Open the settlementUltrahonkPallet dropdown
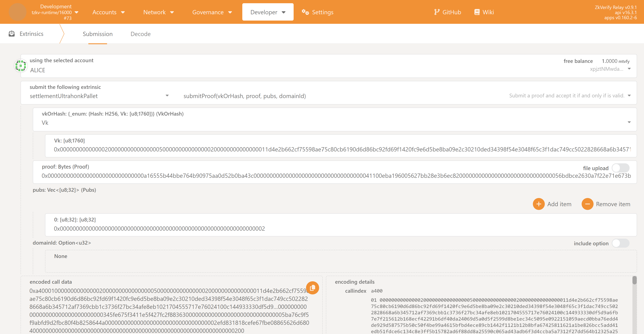This screenshot has height=334, width=644. pyautogui.click(x=167, y=96)
